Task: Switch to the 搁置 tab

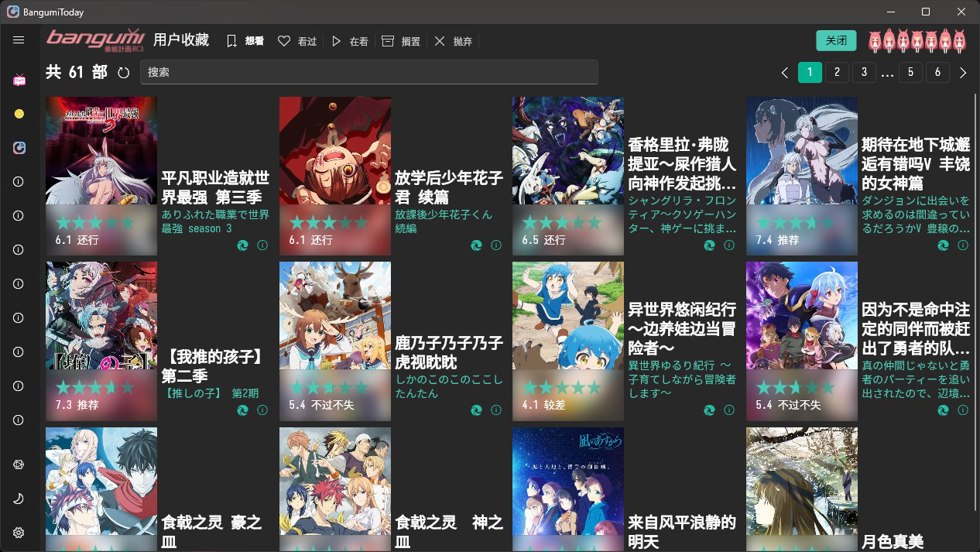Action: (401, 41)
